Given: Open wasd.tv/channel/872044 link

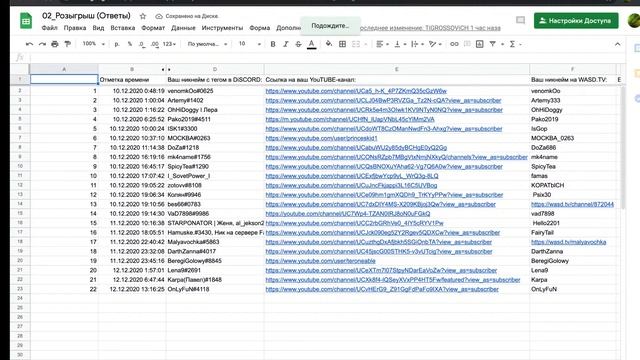Looking at the screenshot, I should tap(572, 204).
